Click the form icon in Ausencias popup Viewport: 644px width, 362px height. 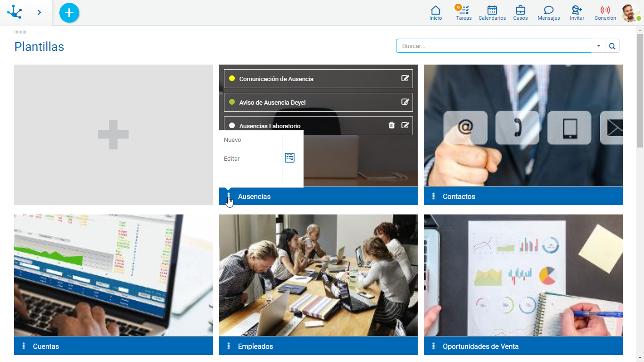(x=289, y=158)
